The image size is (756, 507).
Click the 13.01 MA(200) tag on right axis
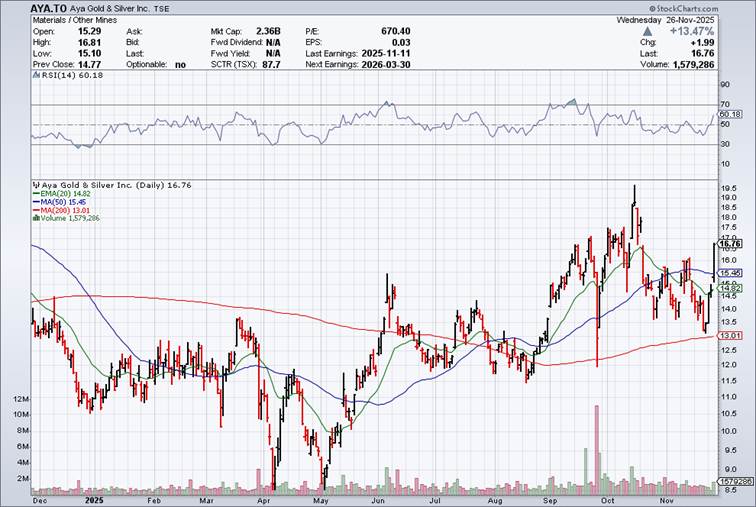click(730, 335)
